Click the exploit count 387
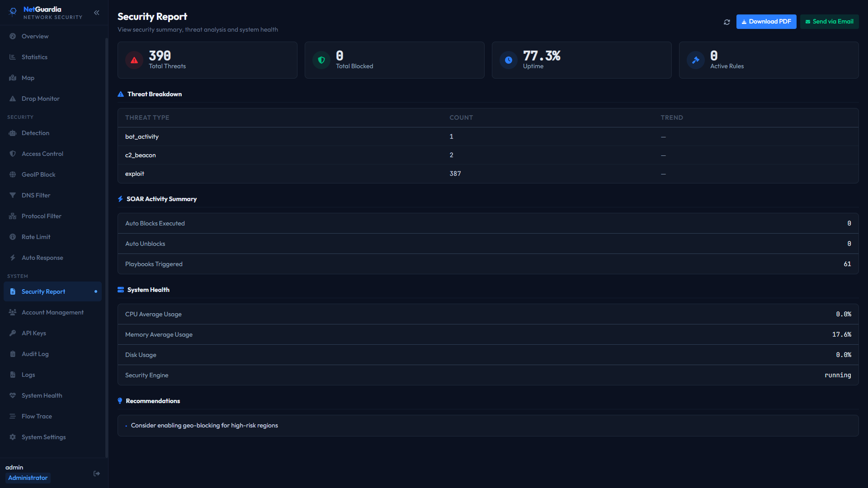Image resolution: width=868 pixels, height=488 pixels. click(455, 174)
